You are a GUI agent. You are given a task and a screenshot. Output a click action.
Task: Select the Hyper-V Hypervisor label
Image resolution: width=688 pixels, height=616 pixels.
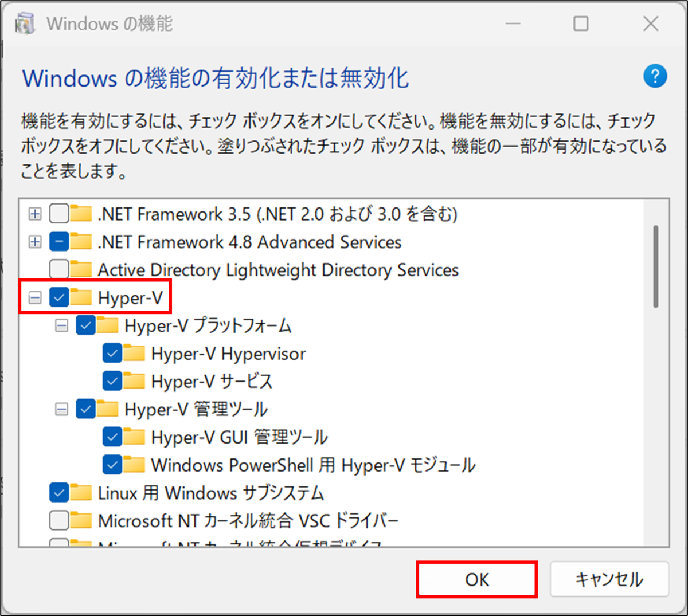[x=228, y=354]
